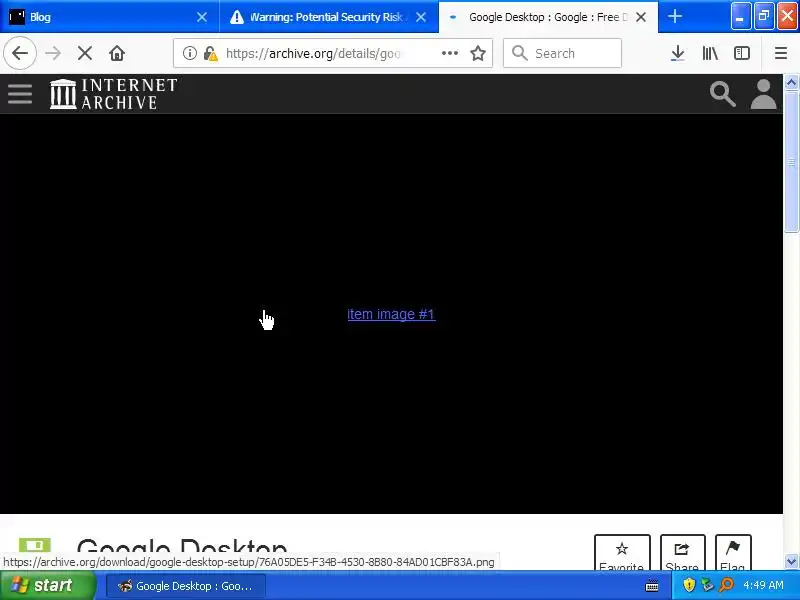The width and height of the screenshot is (800, 600).
Task: Click the Search input box
Action: click(562, 53)
